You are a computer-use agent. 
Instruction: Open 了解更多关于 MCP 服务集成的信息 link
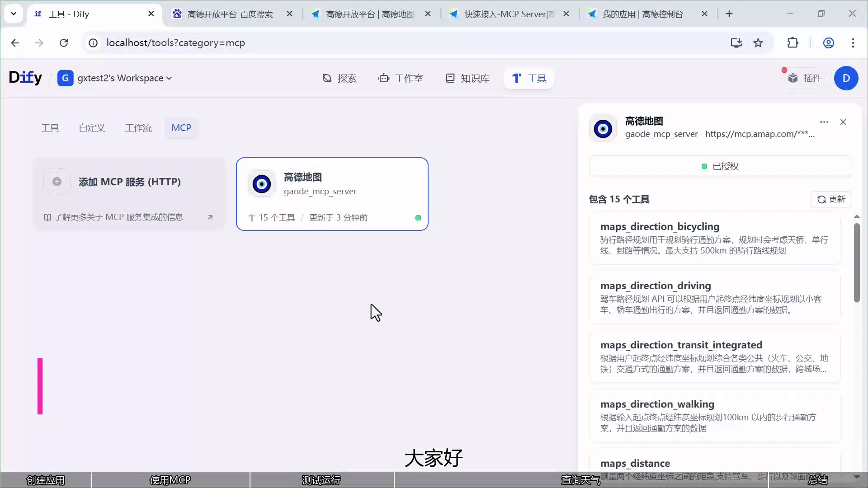[x=118, y=217]
